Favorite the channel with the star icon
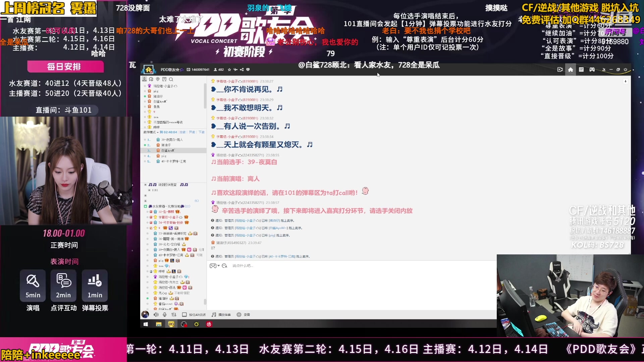Viewport: 644px width, 362px height. (x=229, y=70)
